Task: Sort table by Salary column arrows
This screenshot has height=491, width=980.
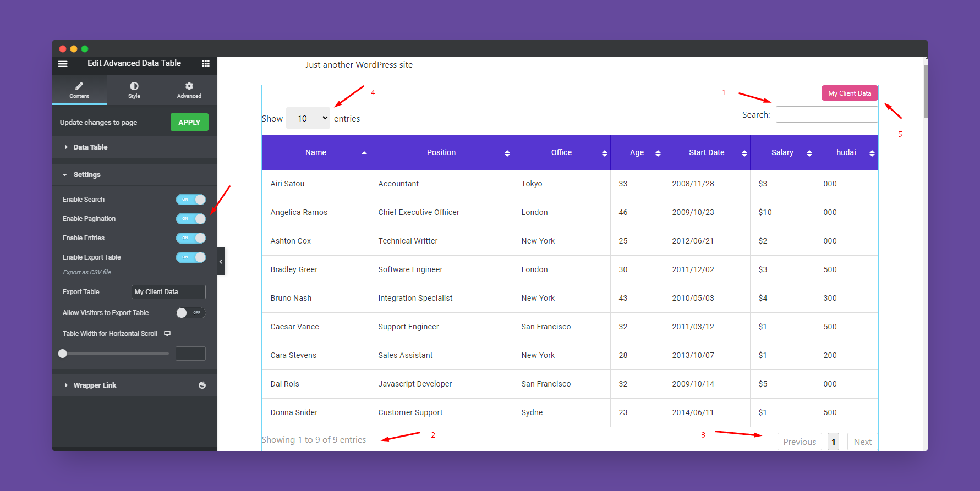Action: [809, 153]
